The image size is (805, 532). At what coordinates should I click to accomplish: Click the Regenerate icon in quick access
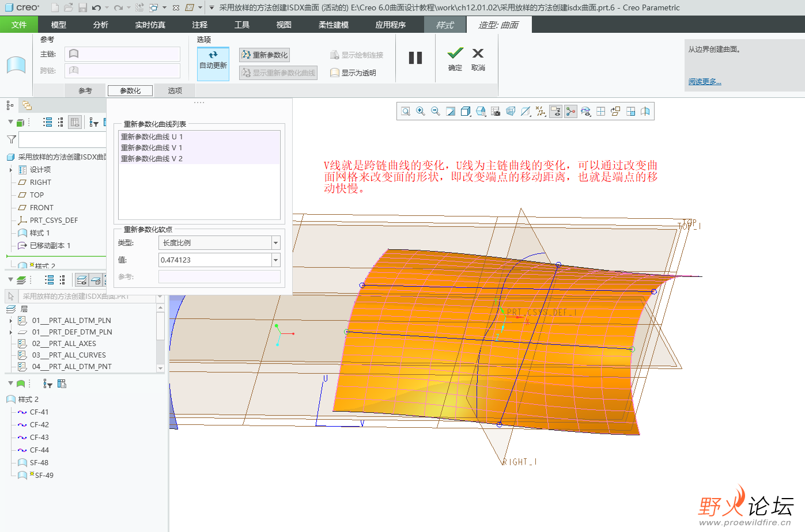click(x=139, y=7)
